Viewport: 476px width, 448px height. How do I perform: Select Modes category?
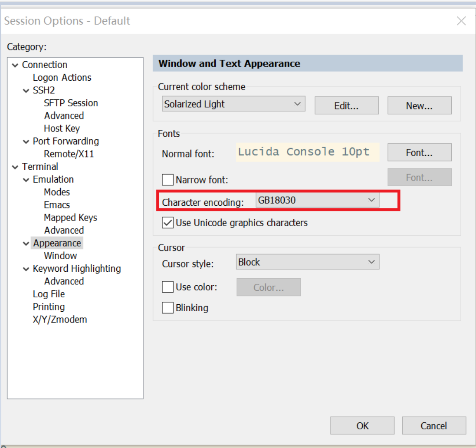tap(57, 192)
